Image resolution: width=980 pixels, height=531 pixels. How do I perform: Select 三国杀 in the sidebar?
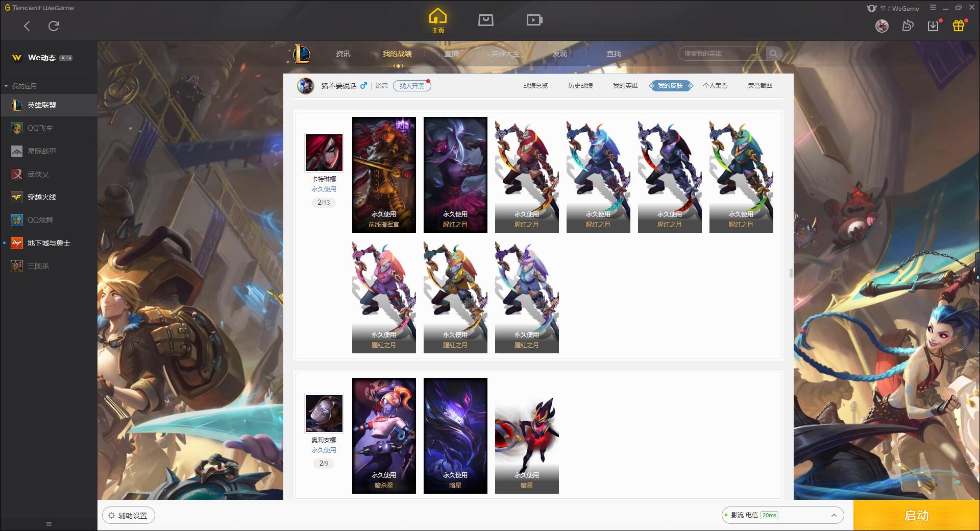[48, 266]
